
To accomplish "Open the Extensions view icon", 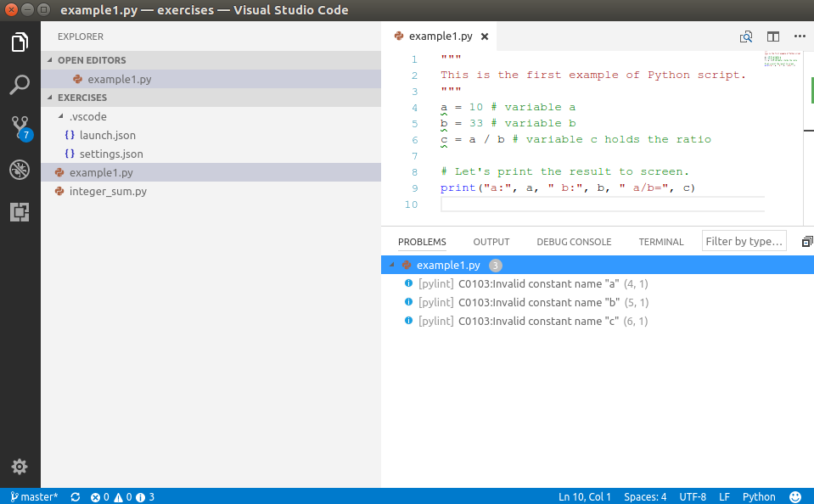I will (20, 212).
